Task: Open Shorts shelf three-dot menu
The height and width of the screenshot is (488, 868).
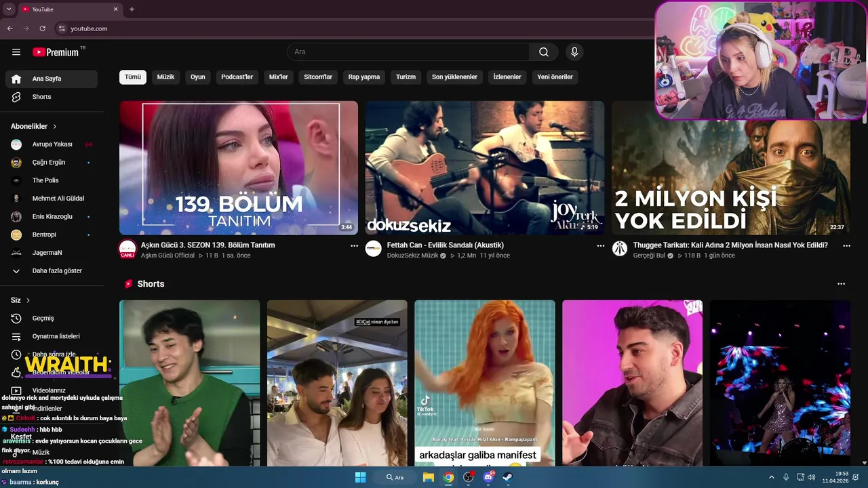Action: pyautogui.click(x=841, y=284)
